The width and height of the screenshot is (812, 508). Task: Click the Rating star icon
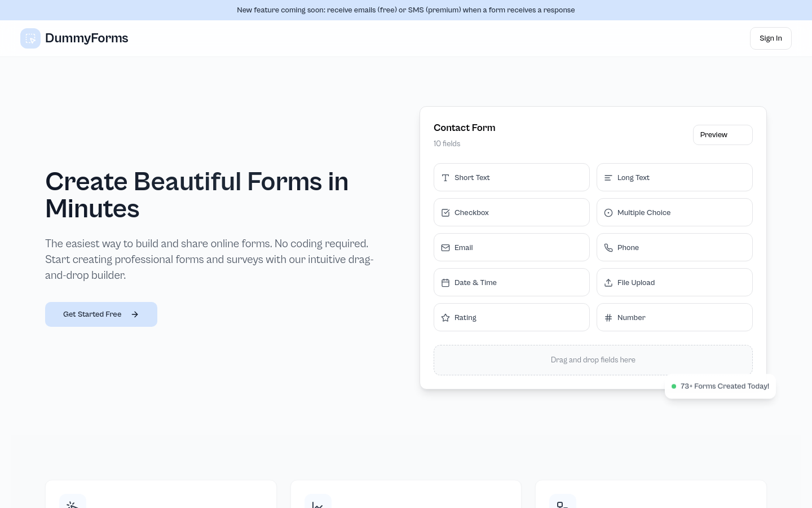[445, 318]
